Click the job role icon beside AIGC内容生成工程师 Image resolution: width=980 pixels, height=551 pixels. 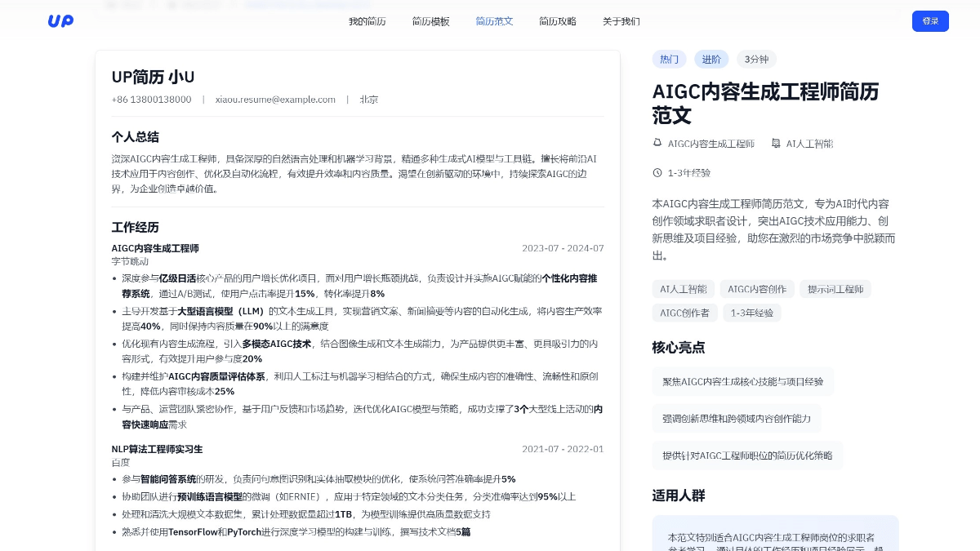(x=657, y=143)
